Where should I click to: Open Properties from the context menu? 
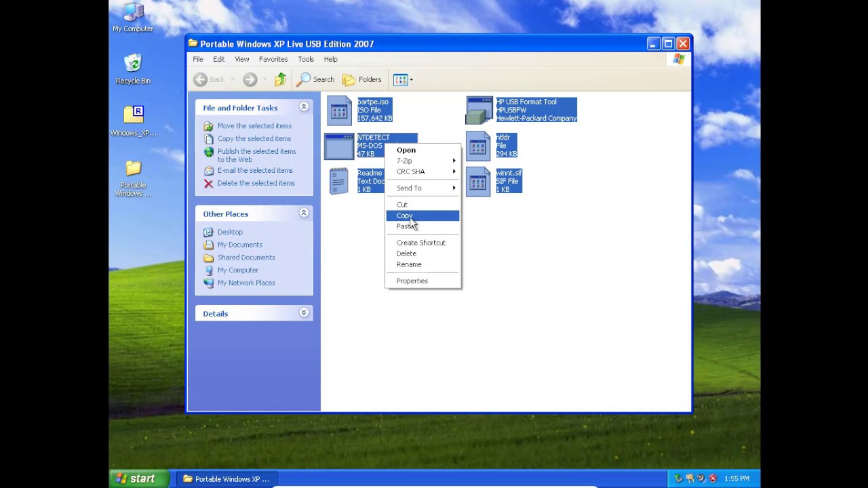pos(423,281)
